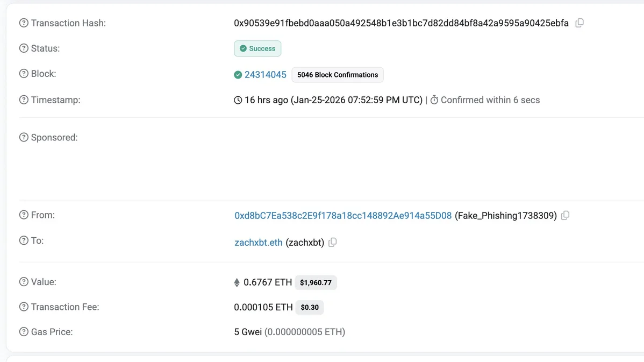Open block 24314045 link

pos(265,75)
